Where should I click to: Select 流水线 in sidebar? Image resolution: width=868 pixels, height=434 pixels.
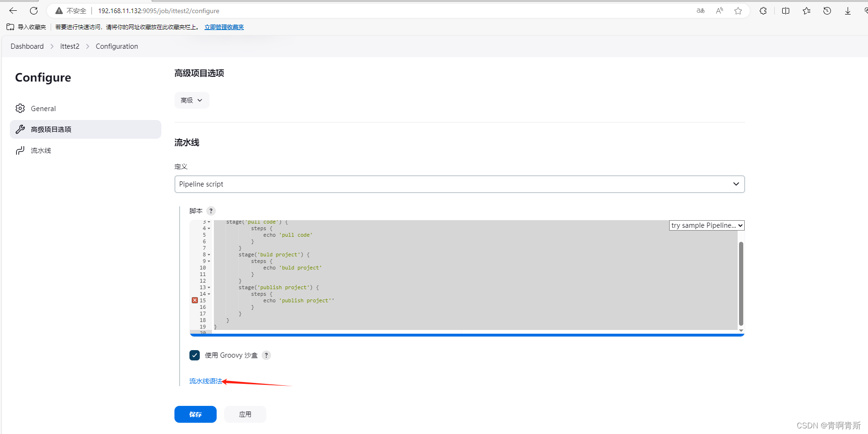[85, 150]
